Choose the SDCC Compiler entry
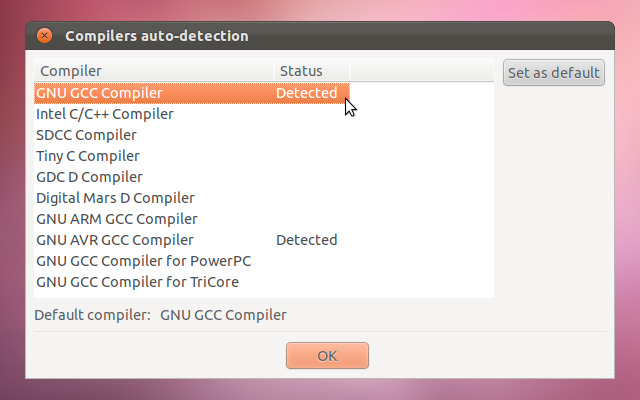The height and width of the screenshot is (400, 640). click(86, 135)
